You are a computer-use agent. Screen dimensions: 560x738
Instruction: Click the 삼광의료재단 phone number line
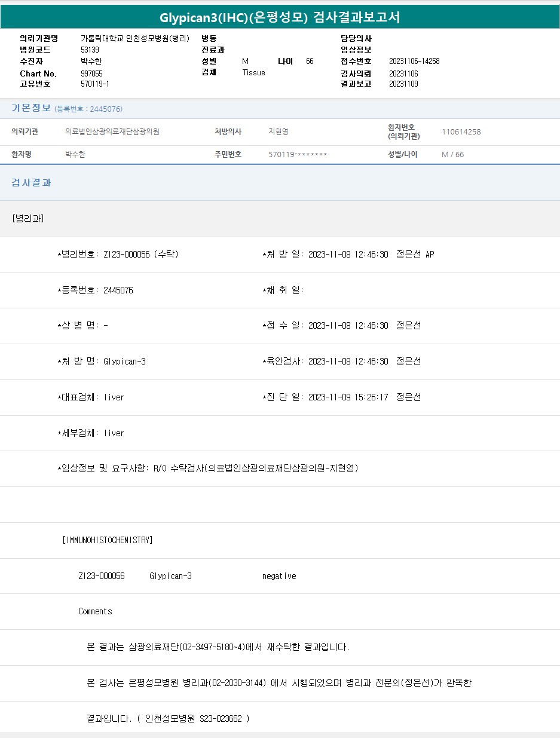pos(218,647)
